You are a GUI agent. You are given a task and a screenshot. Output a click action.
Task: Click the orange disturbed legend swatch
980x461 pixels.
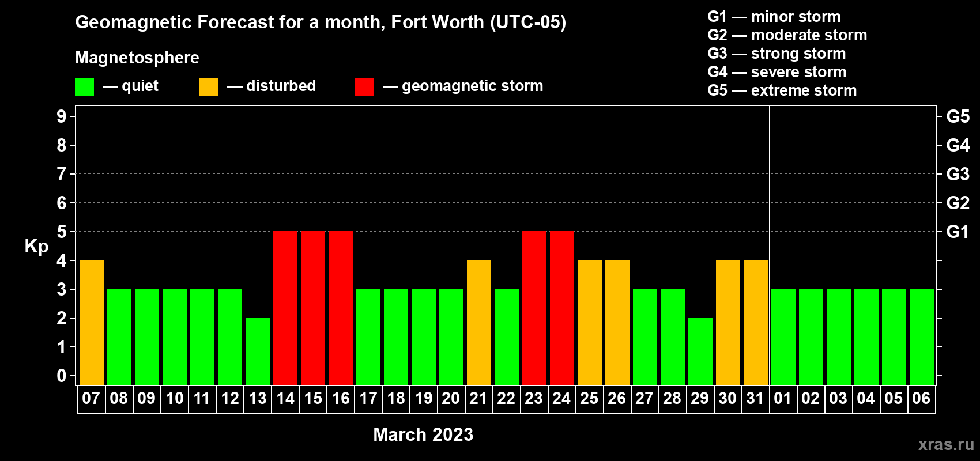click(209, 87)
